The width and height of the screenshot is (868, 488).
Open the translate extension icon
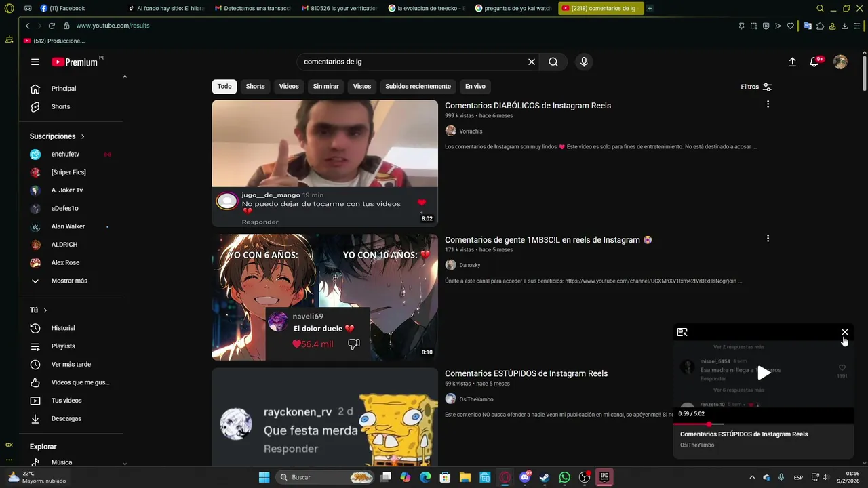pos(808,26)
